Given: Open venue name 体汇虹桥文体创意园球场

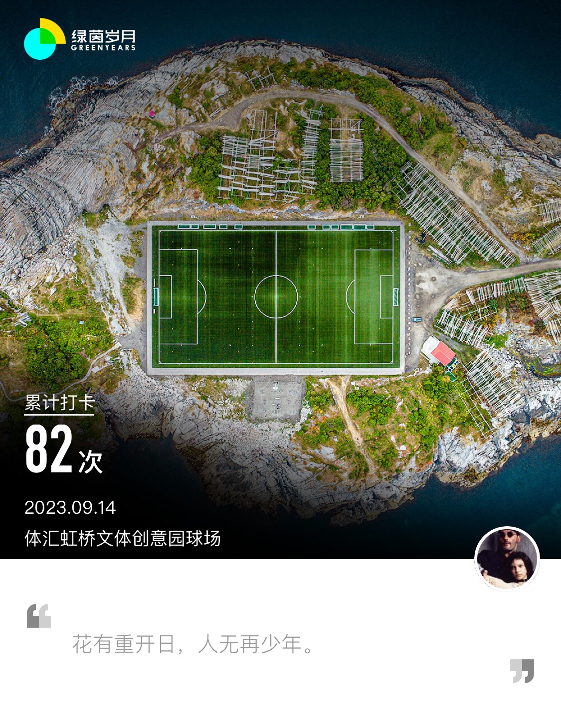Looking at the screenshot, I should 123,538.
